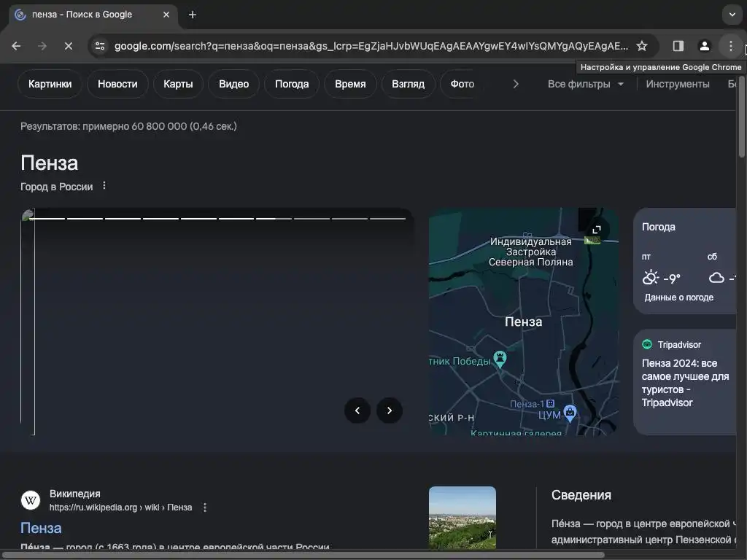Image resolution: width=747 pixels, height=560 pixels.
Task: Click Пенза-1 station marker on map
Action: coord(550,403)
